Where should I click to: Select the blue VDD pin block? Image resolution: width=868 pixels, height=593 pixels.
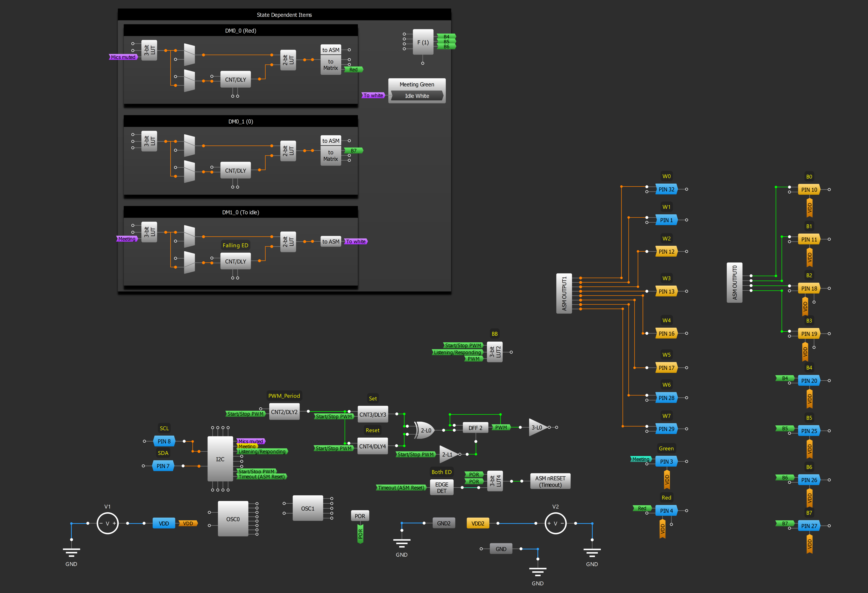164,523
